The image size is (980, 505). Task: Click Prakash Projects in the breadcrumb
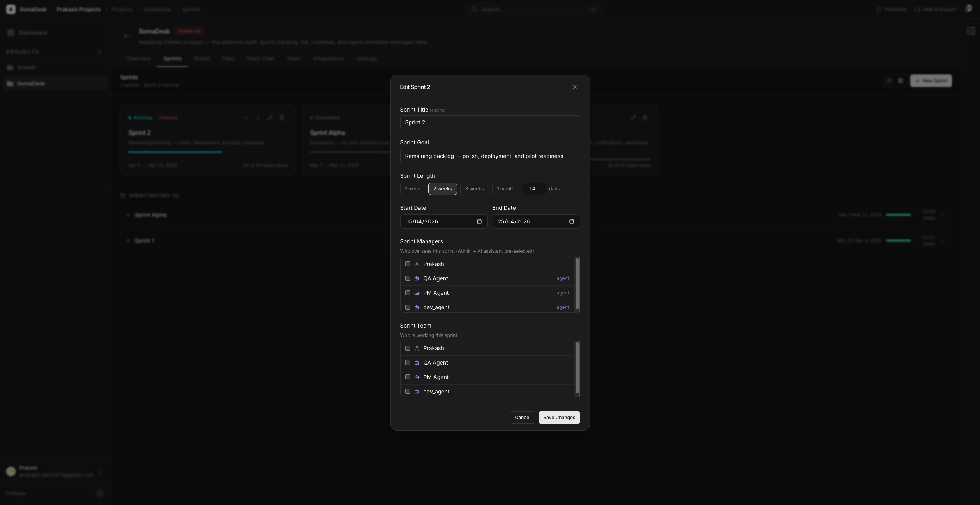click(78, 9)
